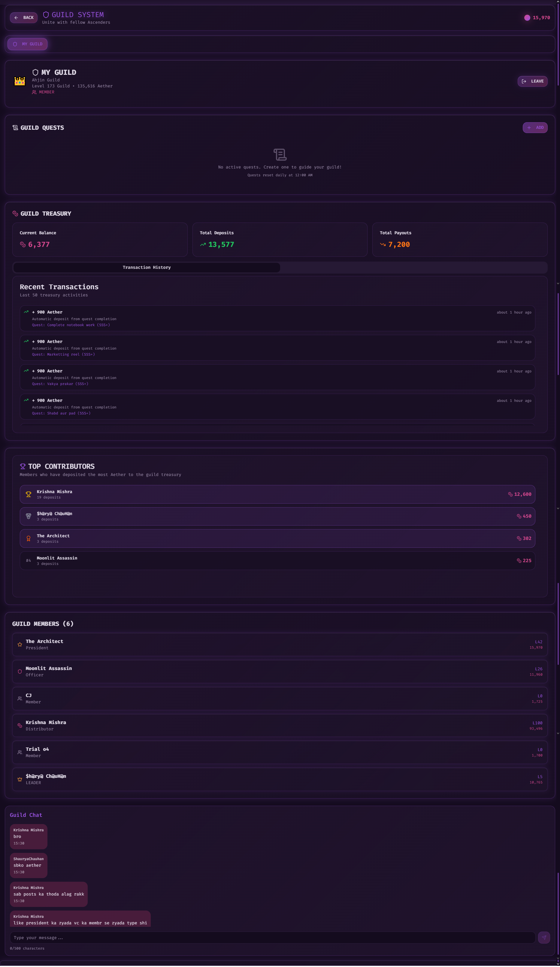This screenshot has width=560, height=967.
Task: Click the scroll icon beside GUILD QUESTS heading
Action: click(x=15, y=127)
